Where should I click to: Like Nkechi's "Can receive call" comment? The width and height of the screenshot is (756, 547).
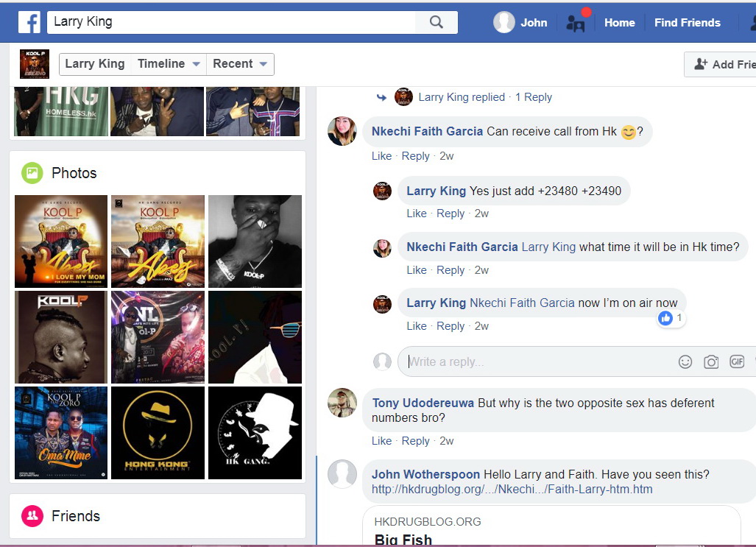pyautogui.click(x=381, y=156)
